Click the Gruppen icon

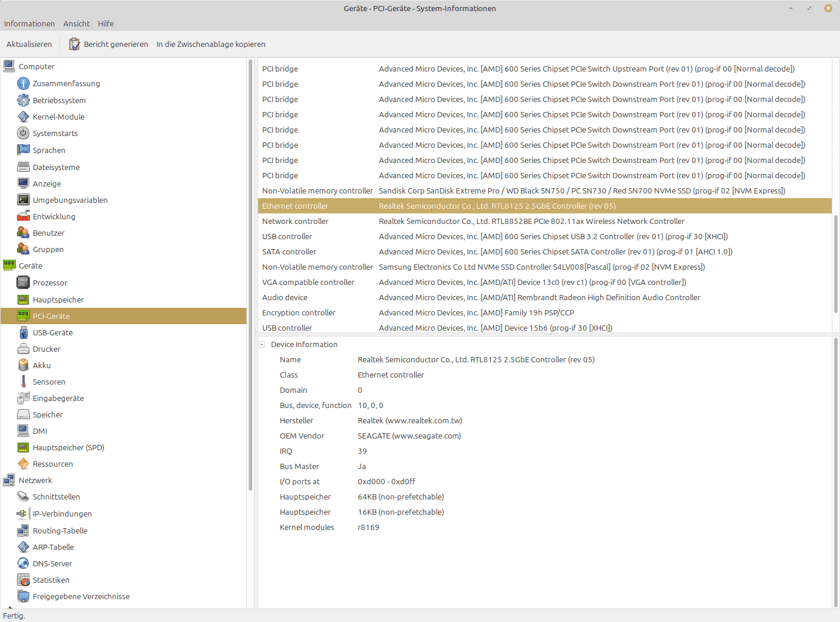(x=23, y=249)
